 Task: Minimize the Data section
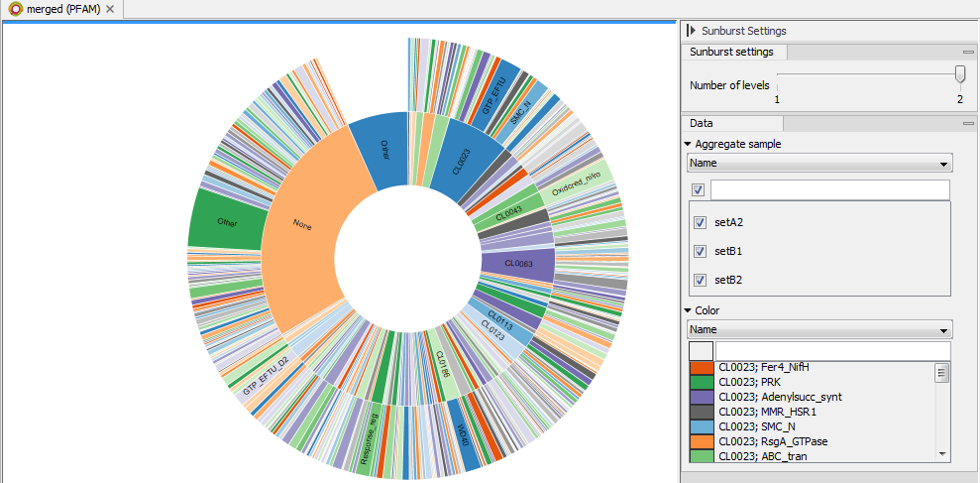tap(967, 123)
